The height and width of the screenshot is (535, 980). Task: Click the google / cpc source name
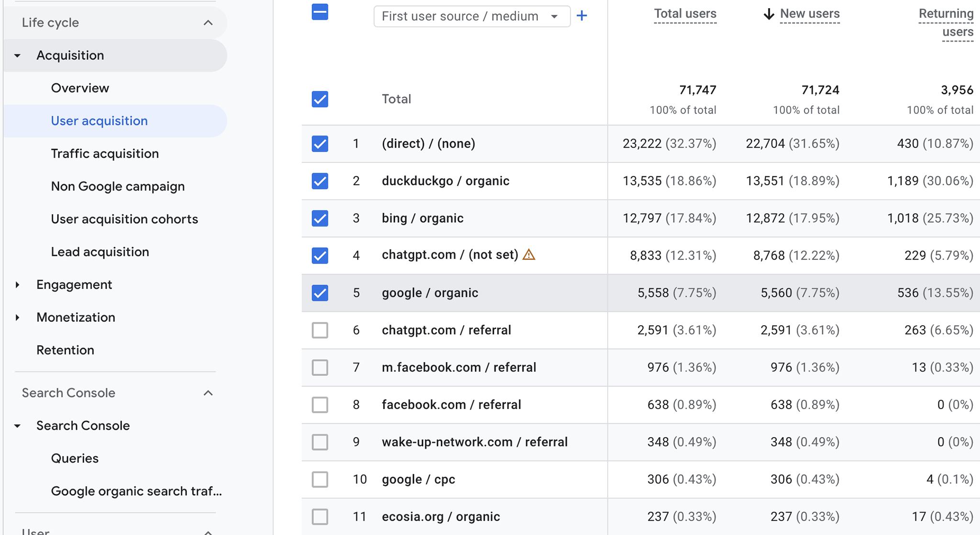pos(418,479)
